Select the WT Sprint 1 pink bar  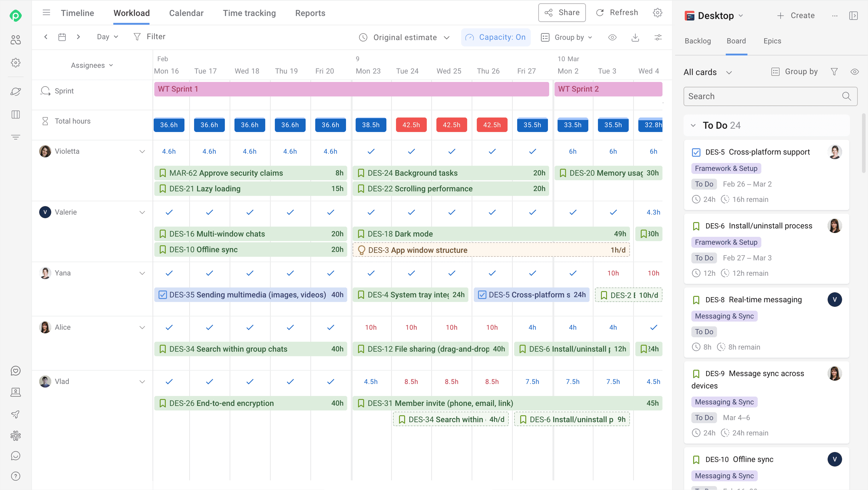tap(351, 89)
